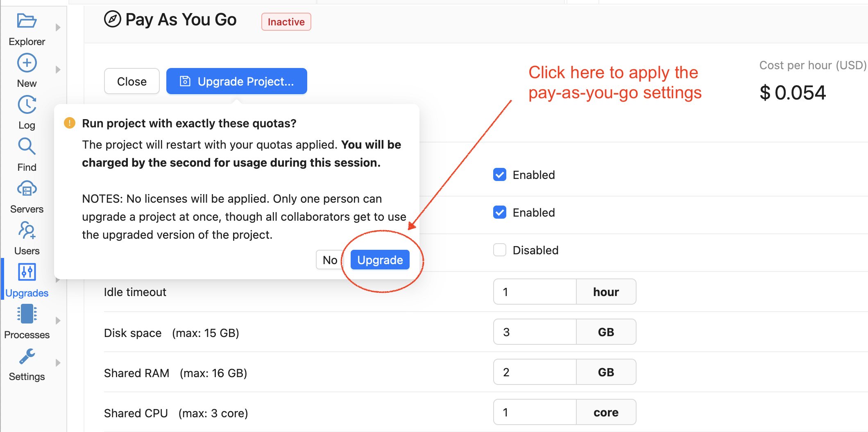Confirm with the blue Upgrade button

pos(380,260)
